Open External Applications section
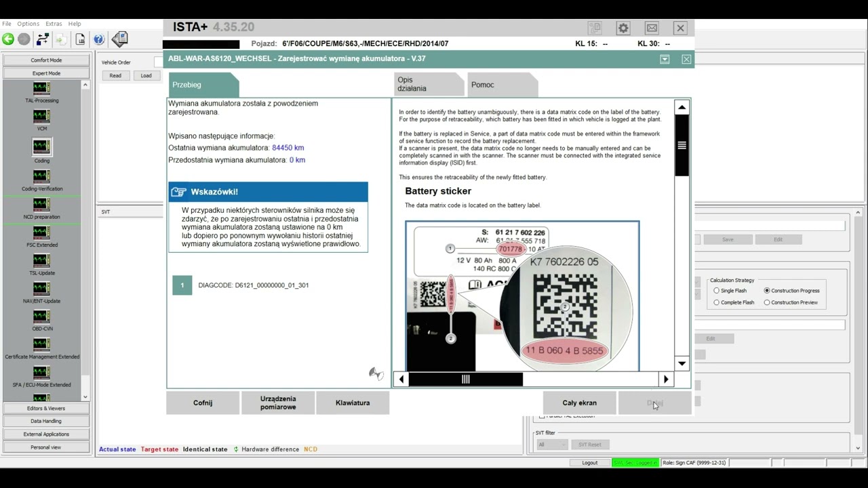Screen dimensions: 868x488 tap(46, 434)
